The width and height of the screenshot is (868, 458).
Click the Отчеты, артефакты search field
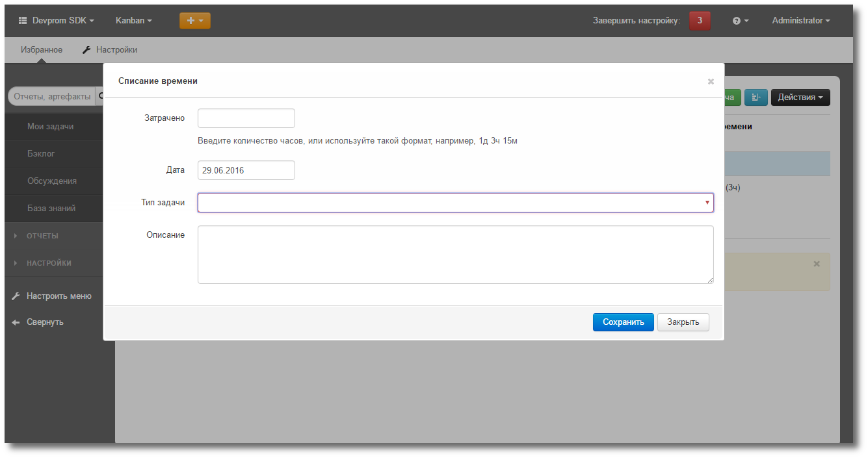52,97
